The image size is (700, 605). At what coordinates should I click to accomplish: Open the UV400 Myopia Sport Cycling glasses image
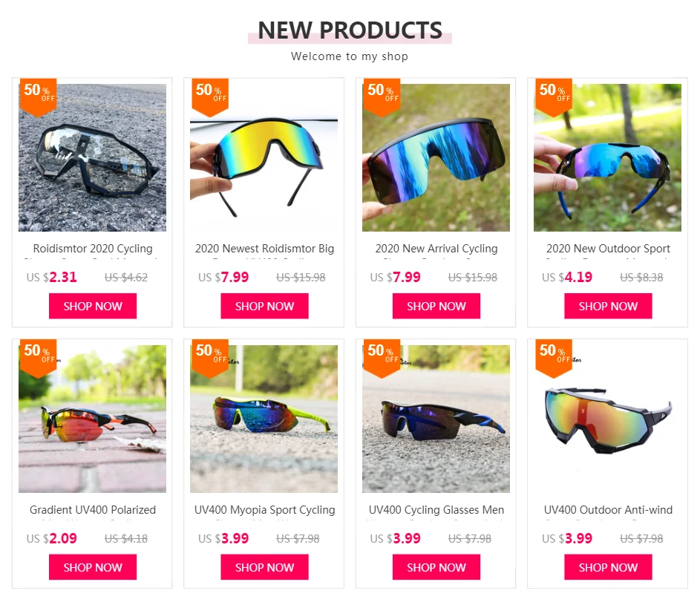tap(264, 419)
